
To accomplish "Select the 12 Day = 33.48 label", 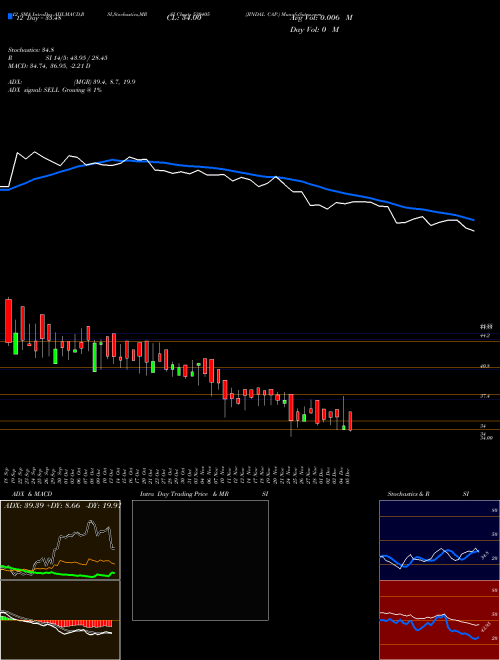I will [x=38, y=18].
